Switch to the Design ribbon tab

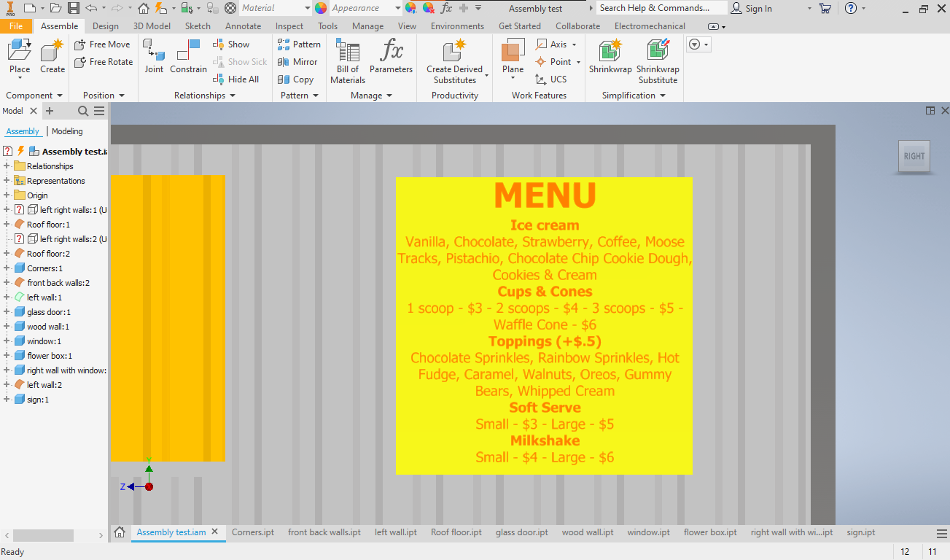pos(106,26)
